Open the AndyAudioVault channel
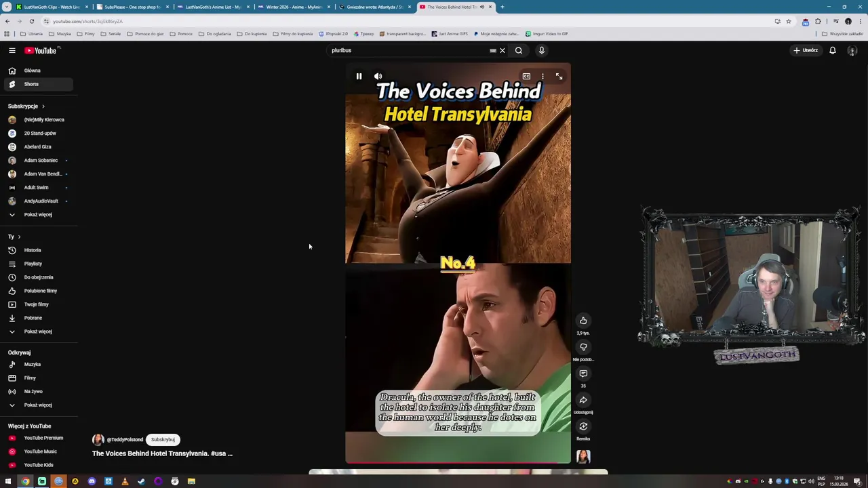 tap(37, 201)
